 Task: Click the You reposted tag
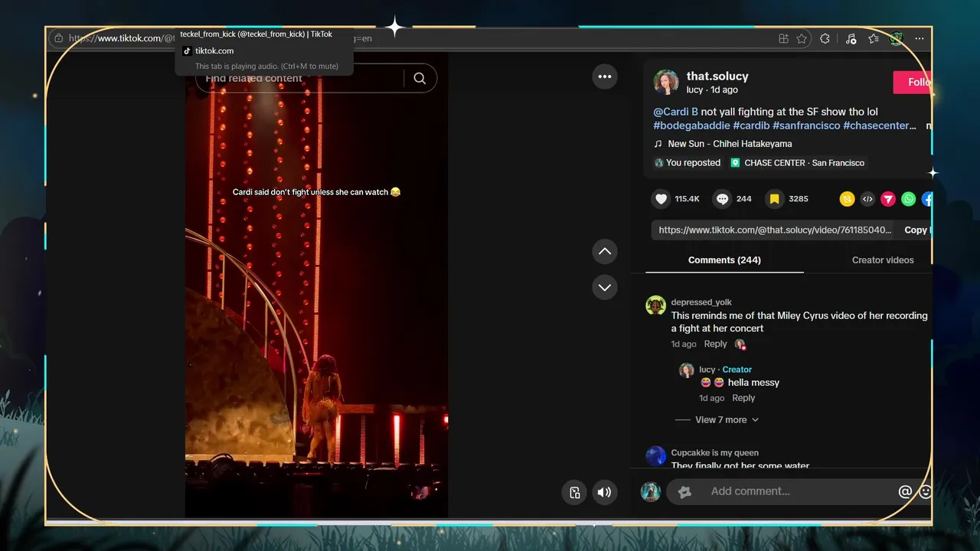tap(687, 163)
